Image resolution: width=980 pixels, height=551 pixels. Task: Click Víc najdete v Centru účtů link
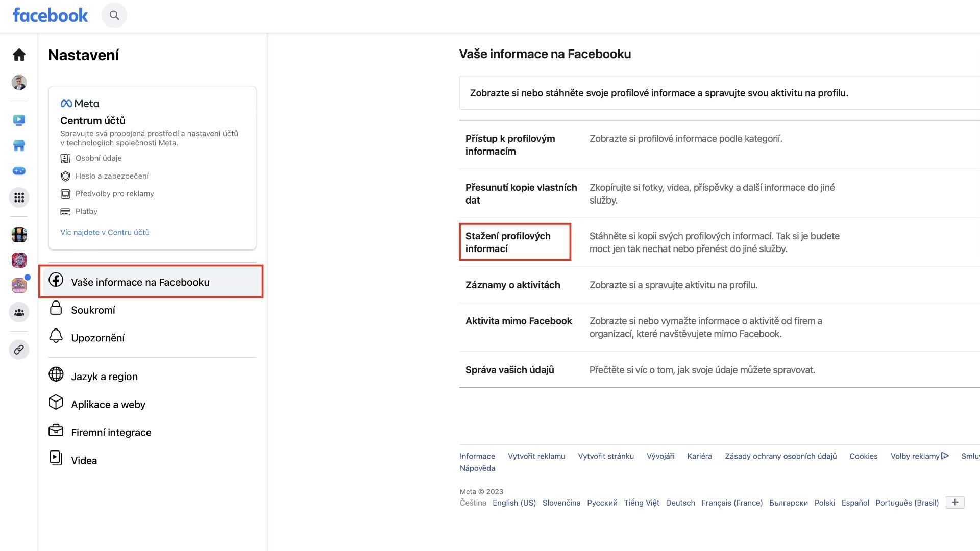(105, 232)
